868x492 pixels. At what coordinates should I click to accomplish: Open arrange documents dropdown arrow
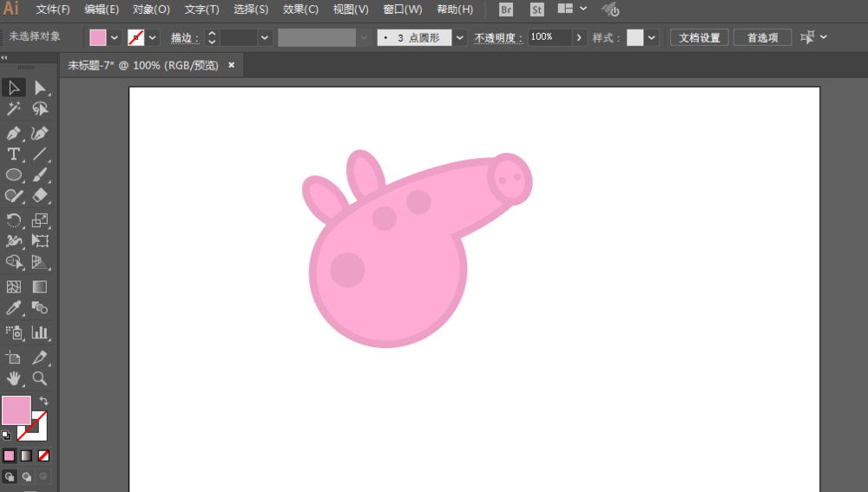point(583,9)
